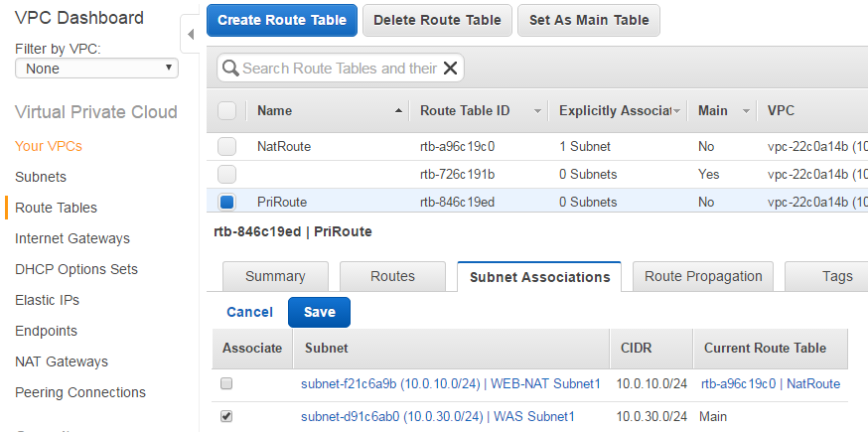Sort by Name column arrow
The height and width of the screenshot is (432, 868).
[398, 110]
